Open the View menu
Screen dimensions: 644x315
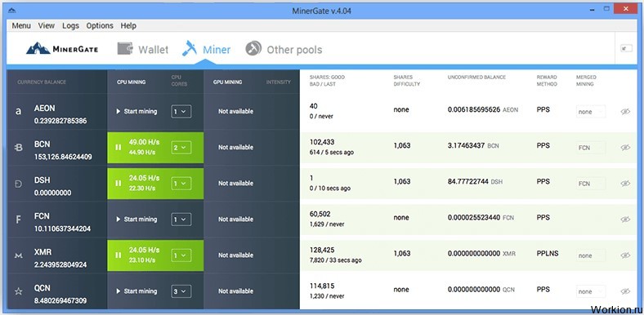click(47, 26)
